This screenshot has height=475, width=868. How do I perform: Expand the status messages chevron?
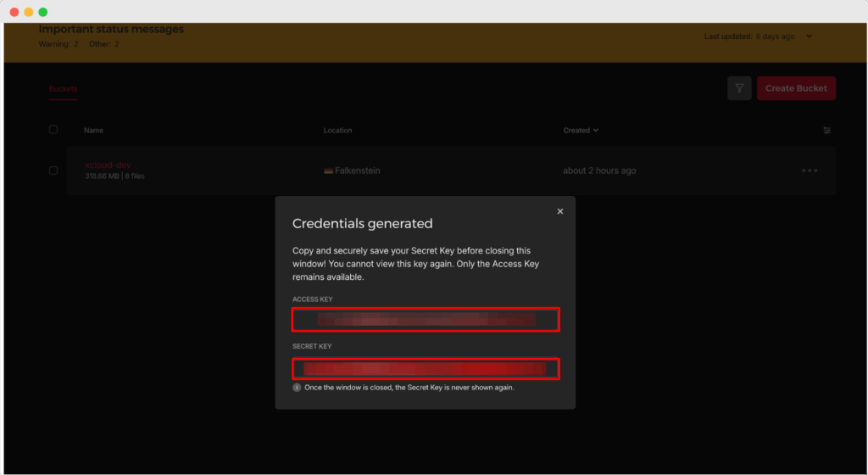click(x=810, y=36)
